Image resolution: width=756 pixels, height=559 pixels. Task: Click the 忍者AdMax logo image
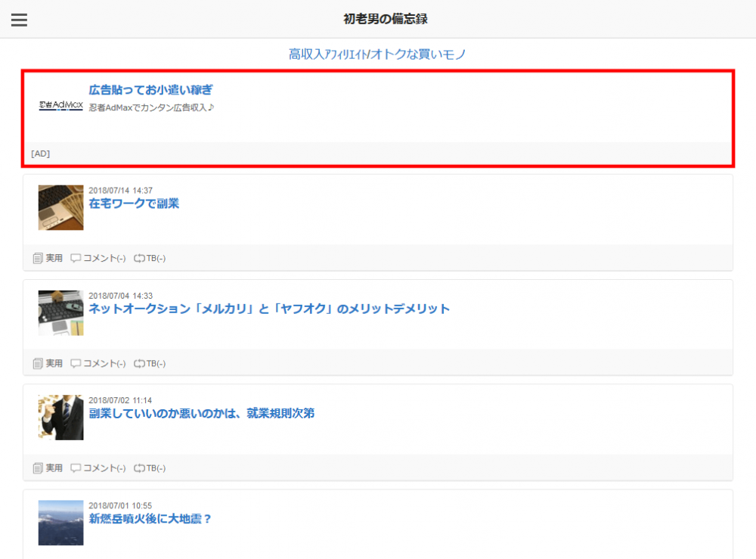[60, 105]
